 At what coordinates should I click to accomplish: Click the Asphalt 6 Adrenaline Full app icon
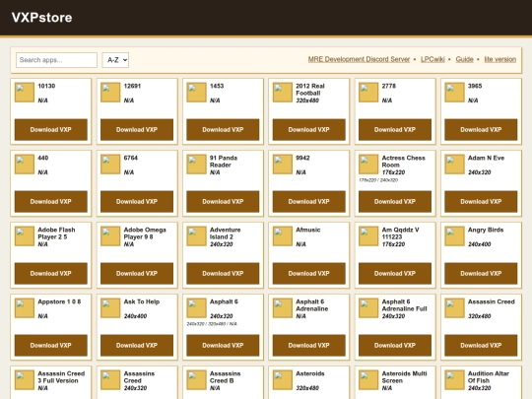(x=368, y=308)
